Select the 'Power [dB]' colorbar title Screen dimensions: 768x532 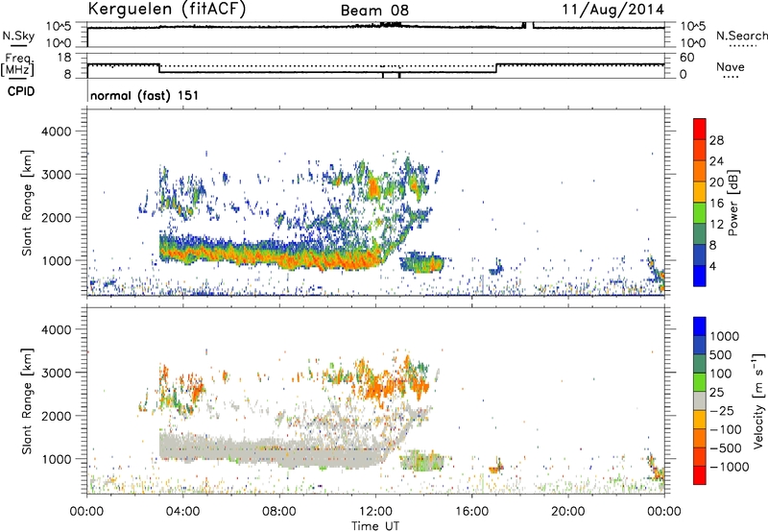(x=732, y=204)
